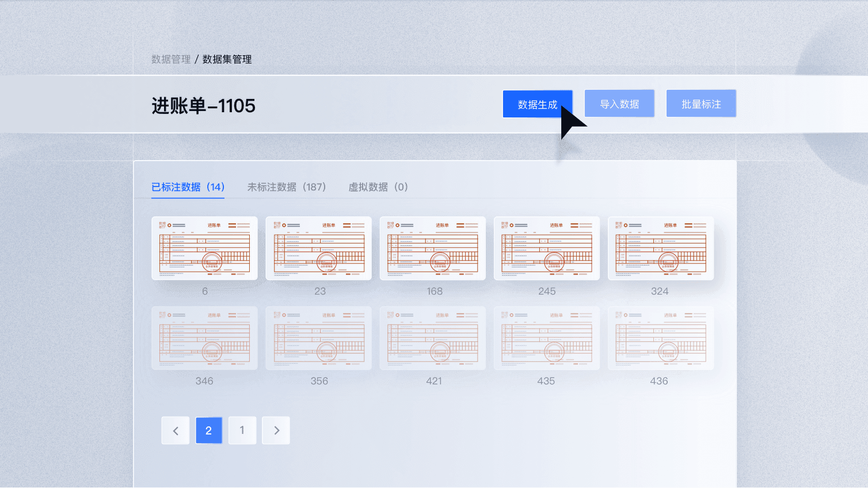
Task: Select document thumbnail numbered 324
Action: coord(660,248)
